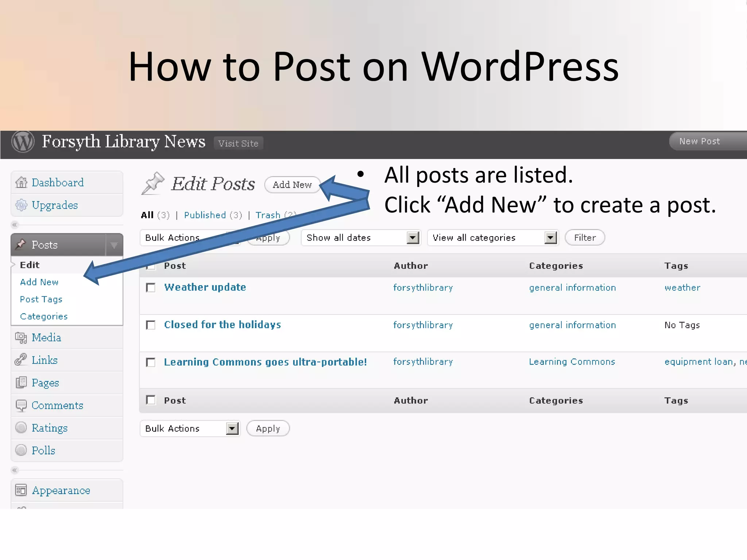This screenshot has width=747, height=560.
Task: Switch to the Published posts filter
Action: click(205, 215)
